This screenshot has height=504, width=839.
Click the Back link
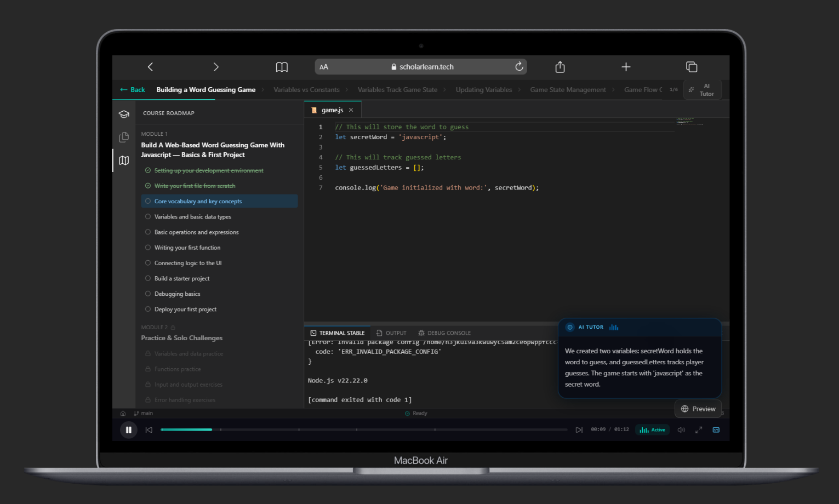[x=133, y=90]
